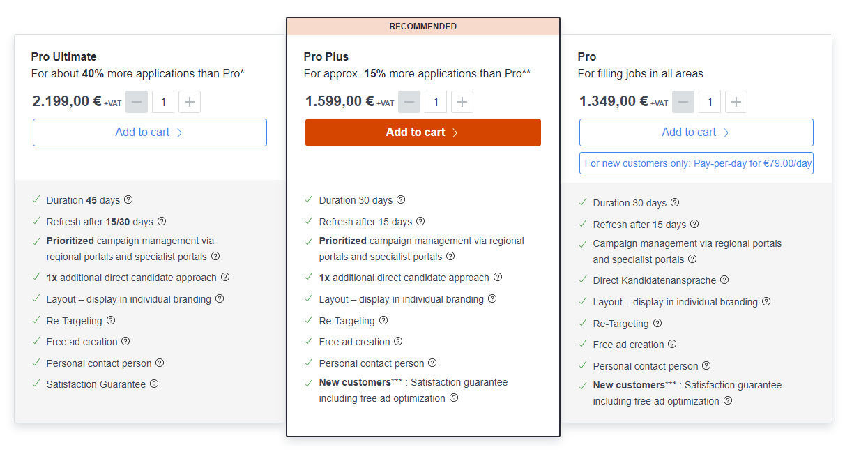Increase the Pro plan quantity
Screen dimensions: 868x461
click(736, 101)
